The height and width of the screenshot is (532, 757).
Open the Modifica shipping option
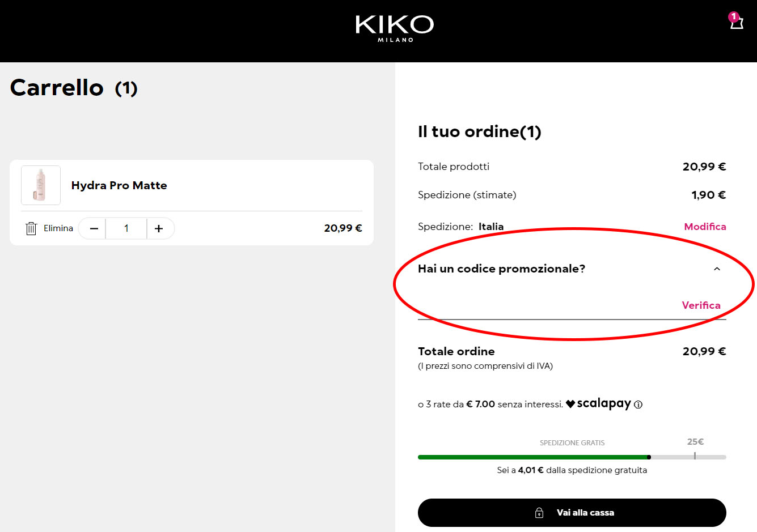[x=705, y=226]
